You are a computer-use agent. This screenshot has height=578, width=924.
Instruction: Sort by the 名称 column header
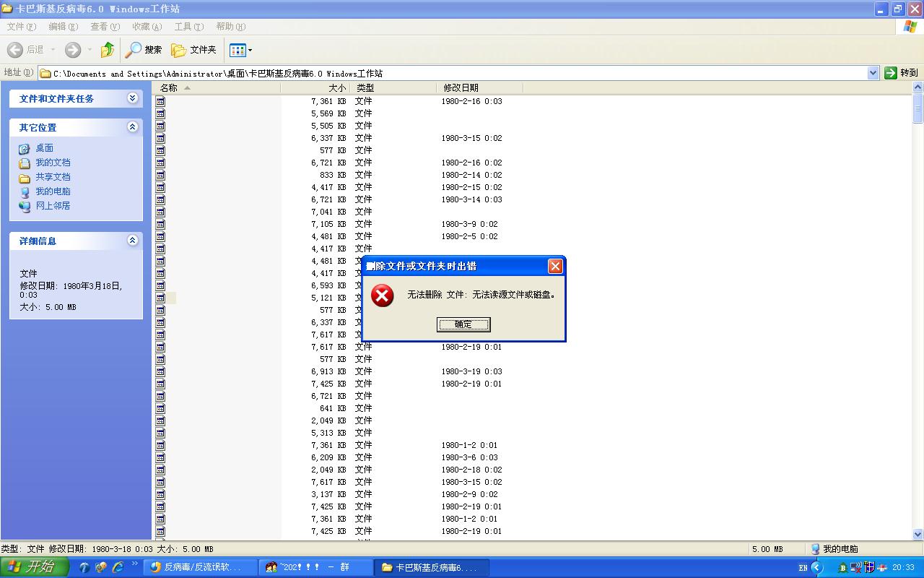pyautogui.click(x=217, y=87)
